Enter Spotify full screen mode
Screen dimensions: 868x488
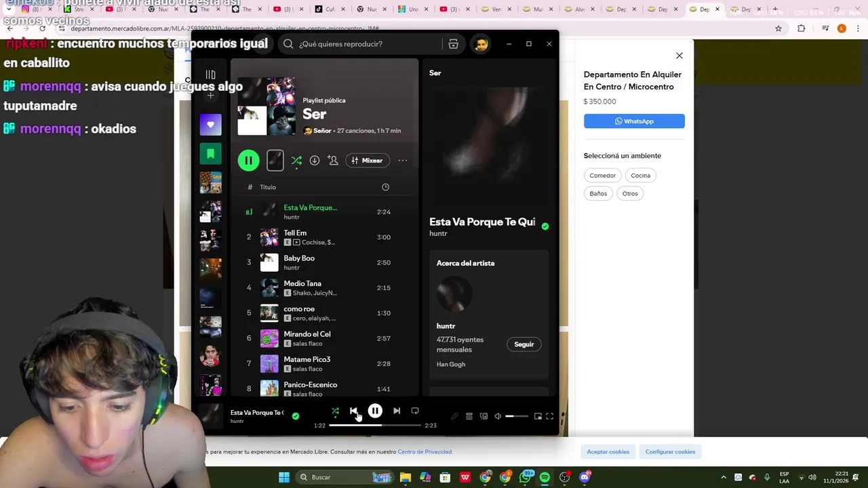(550, 416)
